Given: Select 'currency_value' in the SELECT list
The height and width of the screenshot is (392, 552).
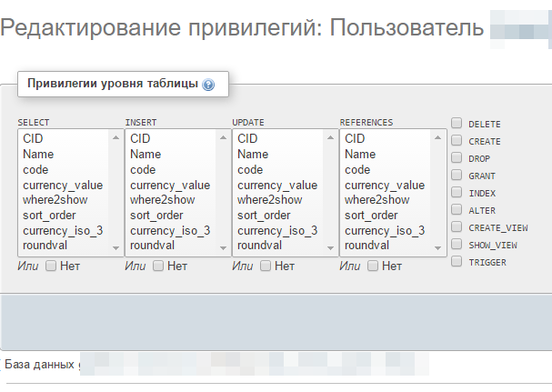Looking at the screenshot, I should [x=63, y=185].
